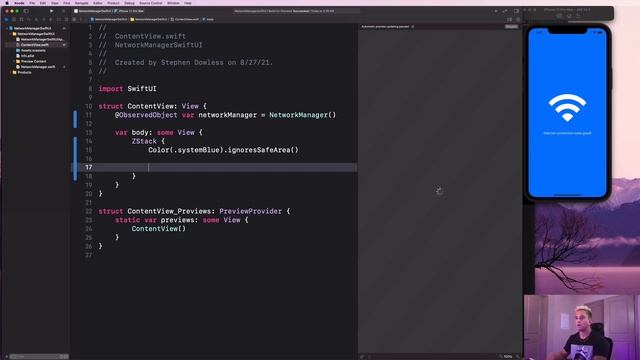Rotate the Simulator device via toolbar icon
The image size is (640, 360).
pyautogui.click(x=578, y=16)
